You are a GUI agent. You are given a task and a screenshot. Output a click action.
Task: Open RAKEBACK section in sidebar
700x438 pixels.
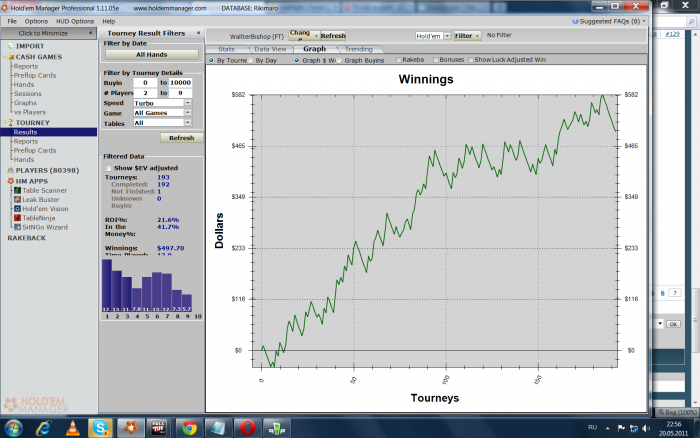pos(26,238)
